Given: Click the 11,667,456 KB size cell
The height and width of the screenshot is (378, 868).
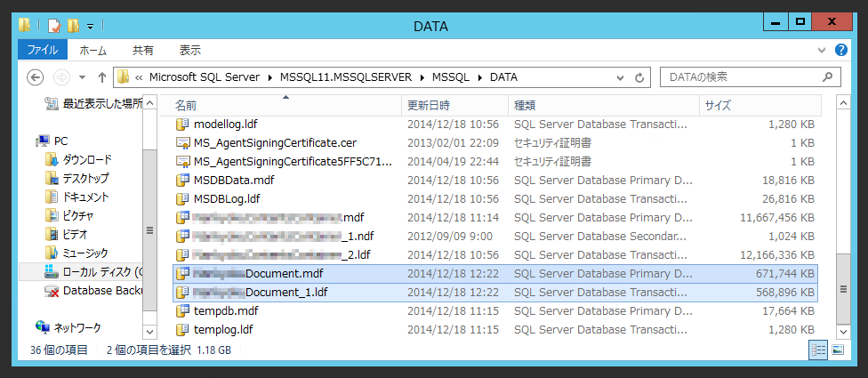Looking at the screenshot, I should [x=777, y=218].
